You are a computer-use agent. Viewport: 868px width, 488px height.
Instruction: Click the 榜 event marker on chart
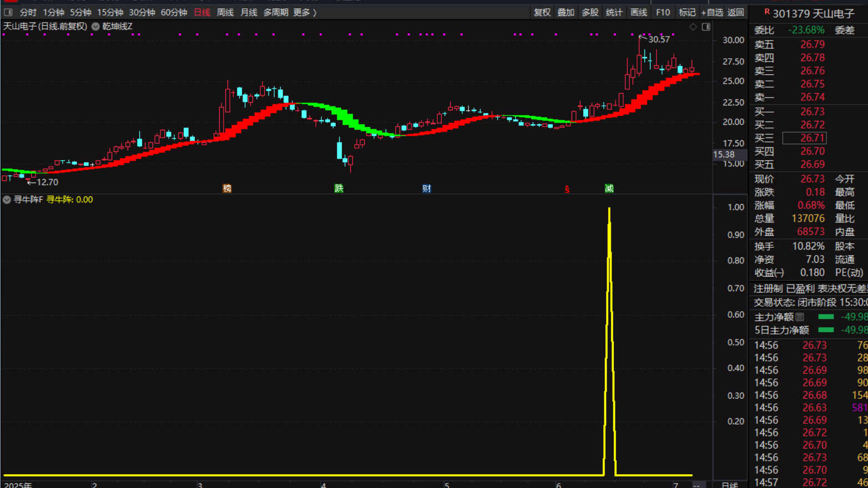point(227,189)
